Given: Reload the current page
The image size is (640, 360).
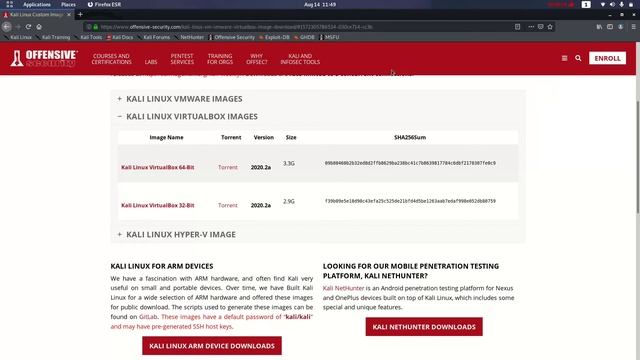Looking at the screenshot, I should point(28,27).
